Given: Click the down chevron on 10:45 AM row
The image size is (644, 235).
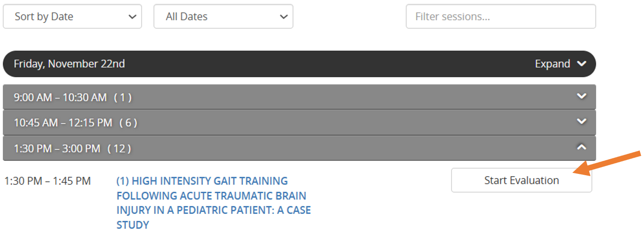Looking at the screenshot, I should pos(582,121).
